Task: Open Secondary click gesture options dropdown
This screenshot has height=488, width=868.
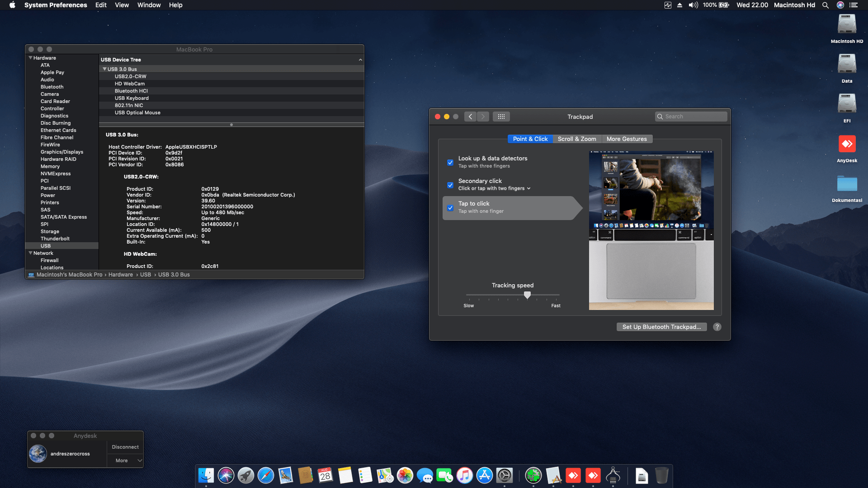Action: pyautogui.click(x=495, y=188)
